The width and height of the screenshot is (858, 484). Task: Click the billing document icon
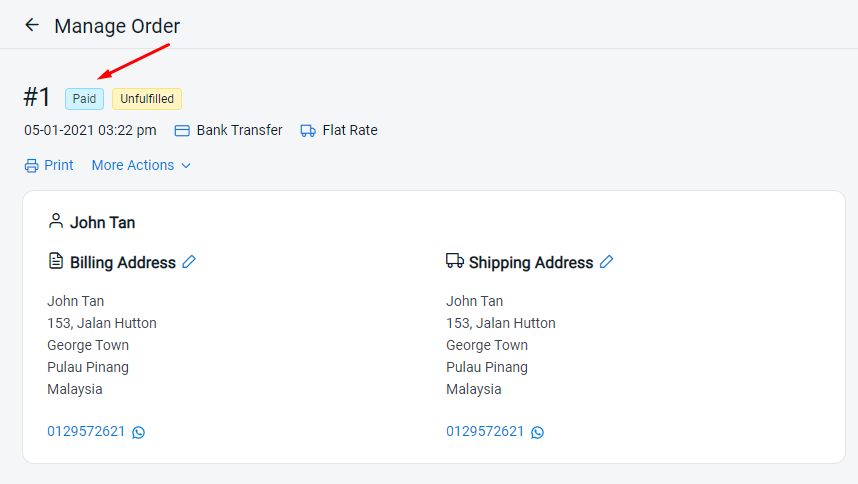56,261
